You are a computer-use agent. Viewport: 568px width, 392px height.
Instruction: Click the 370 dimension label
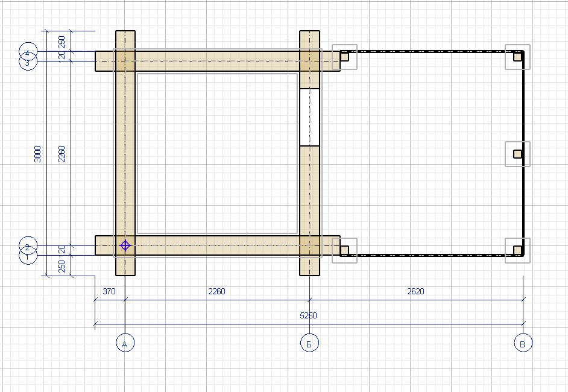(x=109, y=291)
